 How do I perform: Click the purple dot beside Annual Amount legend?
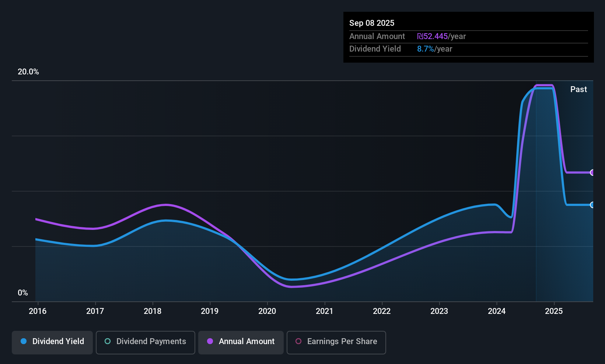(x=210, y=342)
